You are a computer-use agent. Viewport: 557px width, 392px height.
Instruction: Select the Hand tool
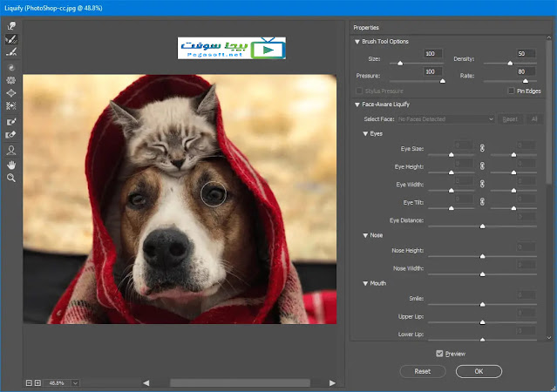[11, 164]
